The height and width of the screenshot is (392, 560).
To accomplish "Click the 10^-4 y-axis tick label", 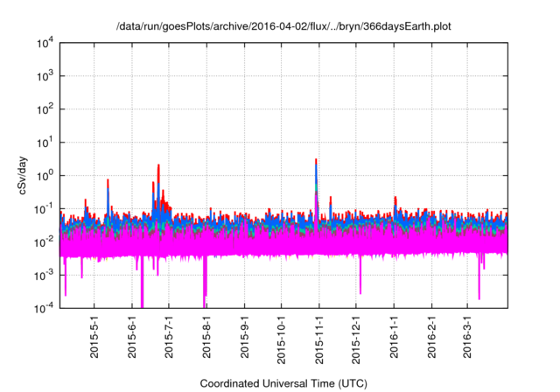I will click(x=45, y=308).
